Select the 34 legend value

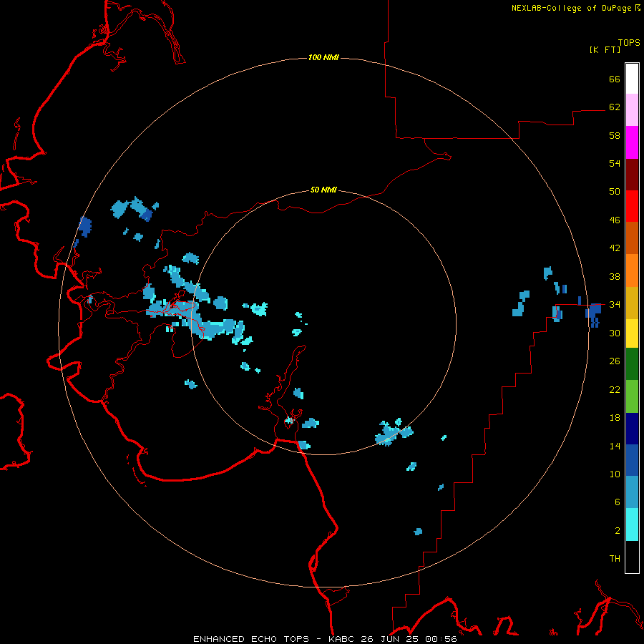point(615,305)
